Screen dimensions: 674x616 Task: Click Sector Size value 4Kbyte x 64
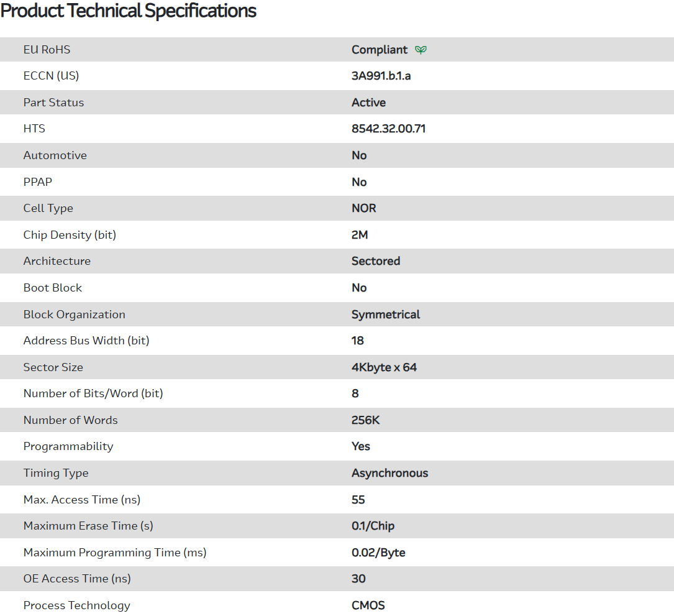[x=384, y=367]
